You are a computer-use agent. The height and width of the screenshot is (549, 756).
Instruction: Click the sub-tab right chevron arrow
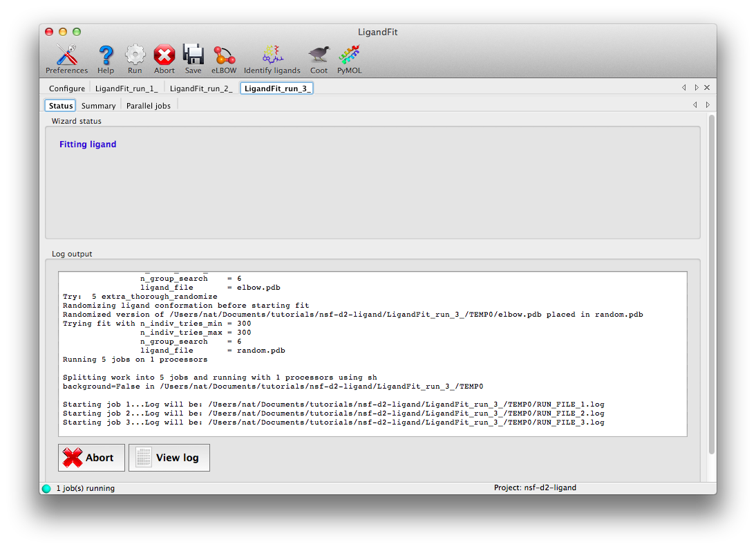(x=707, y=104)
